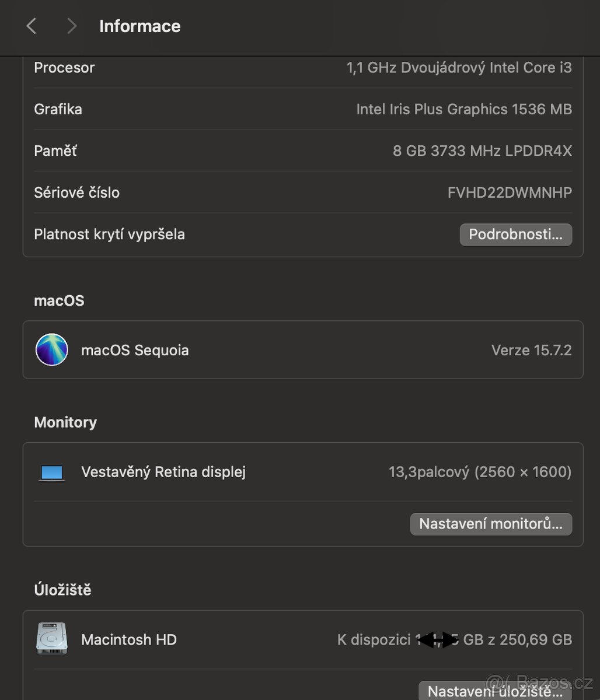Viewport: 600px width, 700px height.
Task: Open Podrobnosti coverage details
Action: tap(515, 235)
